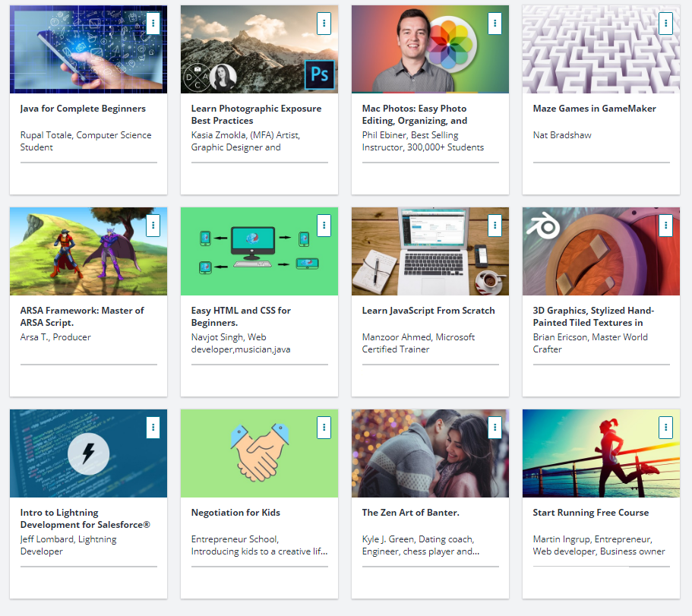Open options menu on Java for Complete Beginners card
Image resolution: width=692 pixels, height=616 pixels.
[x=153, y=23]
